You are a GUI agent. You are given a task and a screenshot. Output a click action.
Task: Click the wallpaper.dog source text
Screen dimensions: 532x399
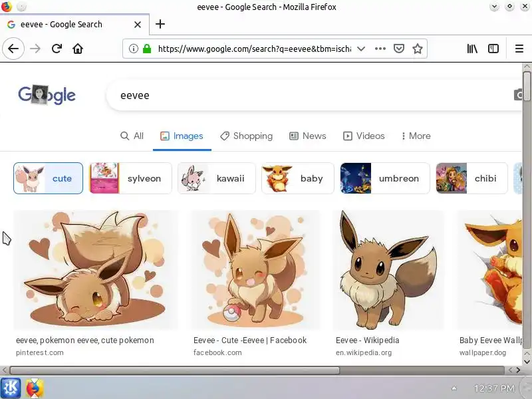(483, 352)
